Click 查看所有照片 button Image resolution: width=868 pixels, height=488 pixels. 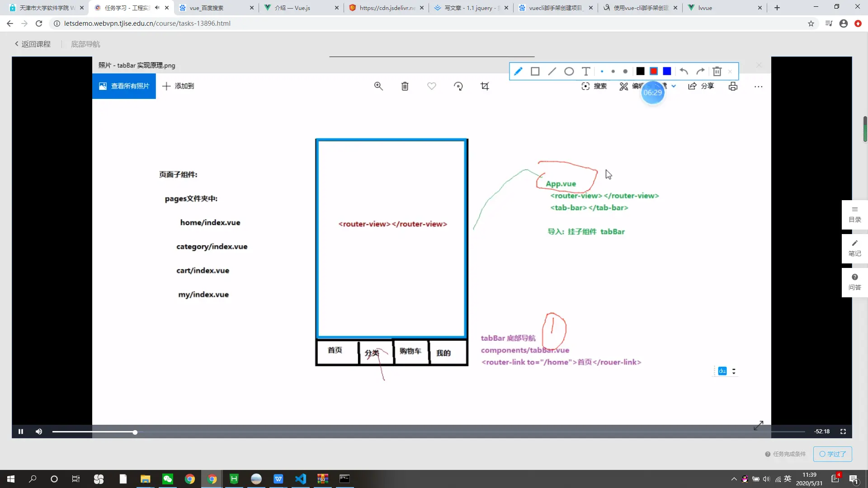tap(124, 86)
